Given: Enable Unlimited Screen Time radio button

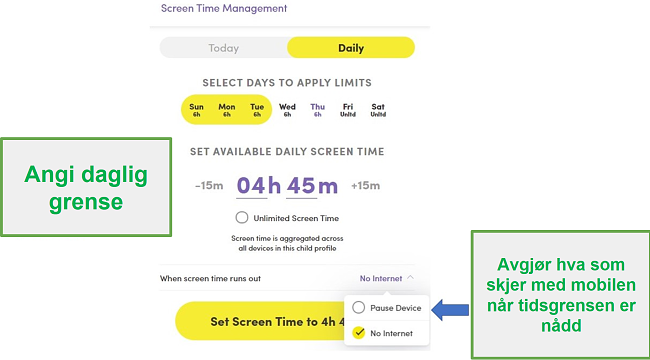Looking at the screenshot, I should pos(242,218).
